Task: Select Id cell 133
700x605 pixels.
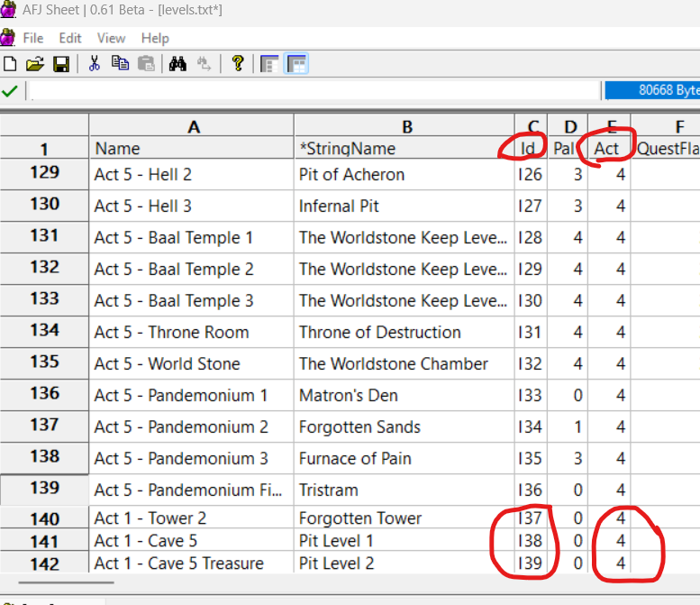Action: (531, 396)
